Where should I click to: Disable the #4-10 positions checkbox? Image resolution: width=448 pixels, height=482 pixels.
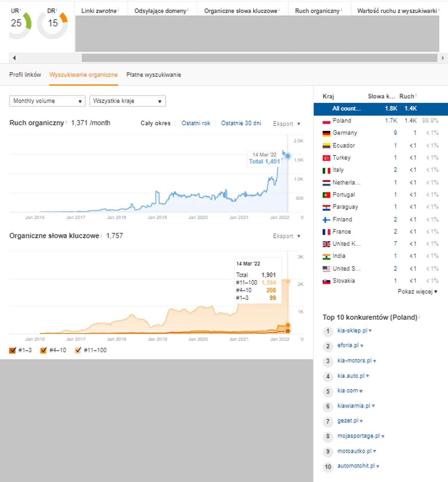43,350
